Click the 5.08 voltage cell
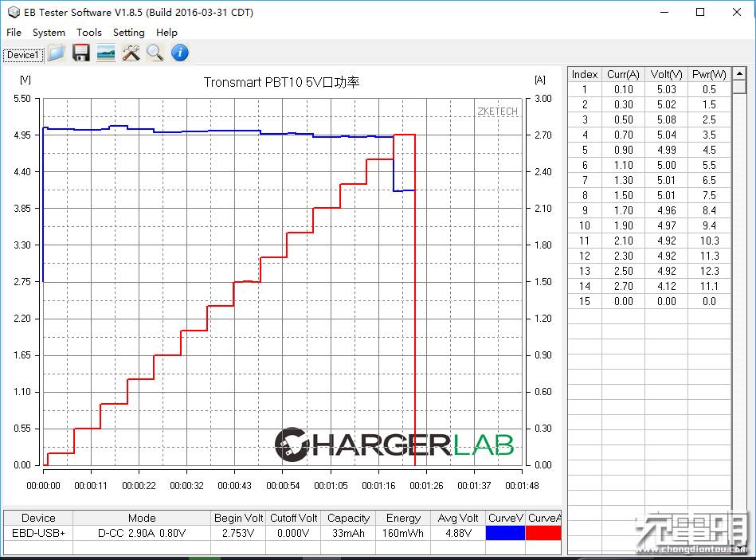This screenshot has width=756, height=560. [666, 119]
